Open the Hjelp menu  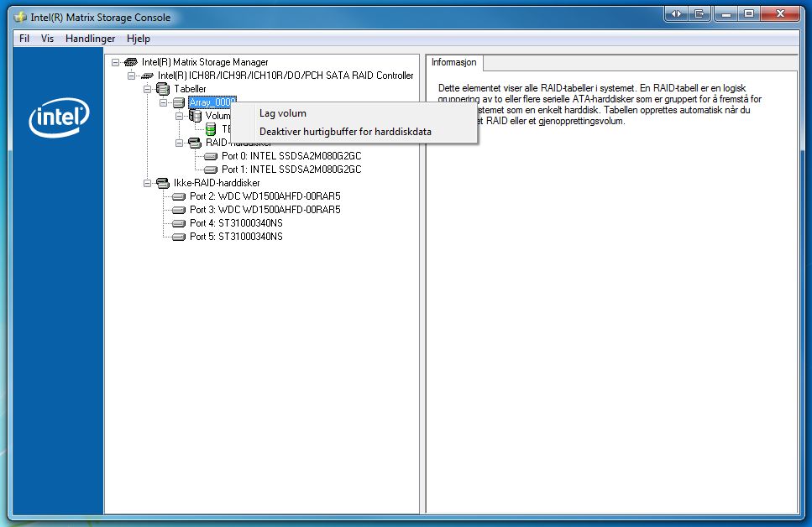(x=139, y=39)
